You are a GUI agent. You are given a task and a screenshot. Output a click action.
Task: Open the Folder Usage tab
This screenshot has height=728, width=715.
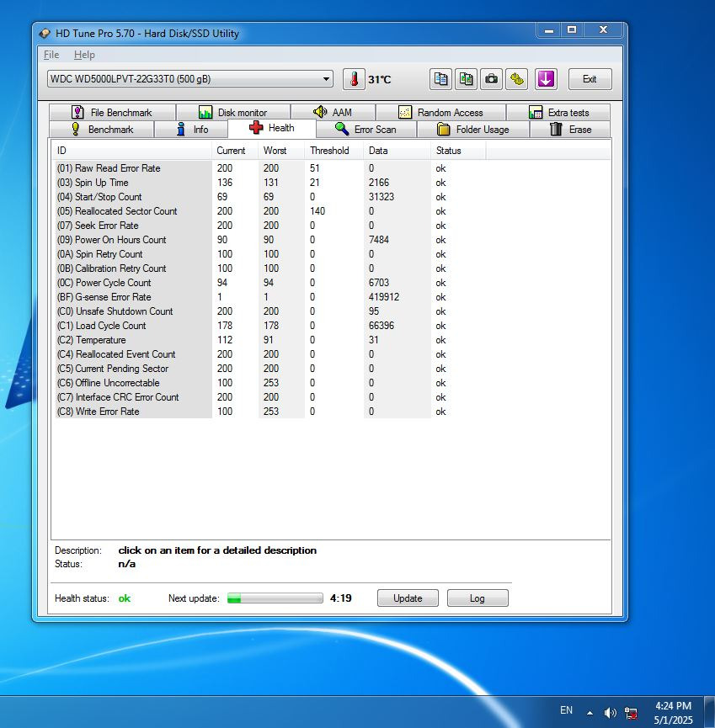pos(473,129)
